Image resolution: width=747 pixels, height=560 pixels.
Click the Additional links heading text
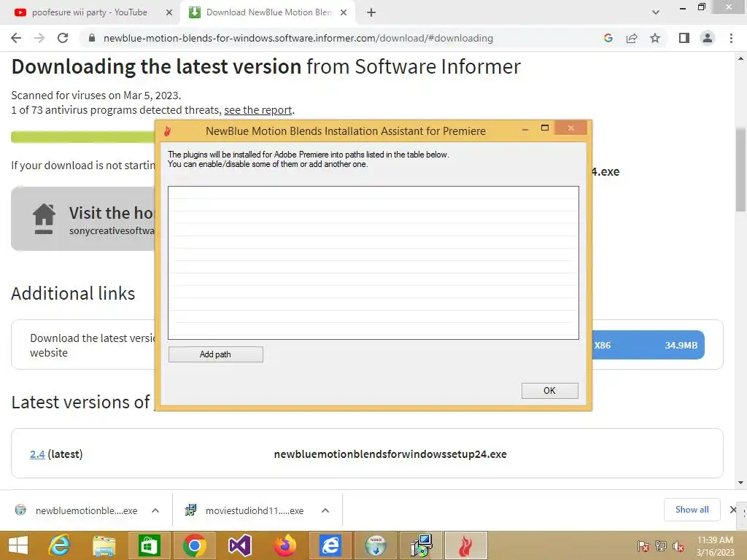coord(73,293)
